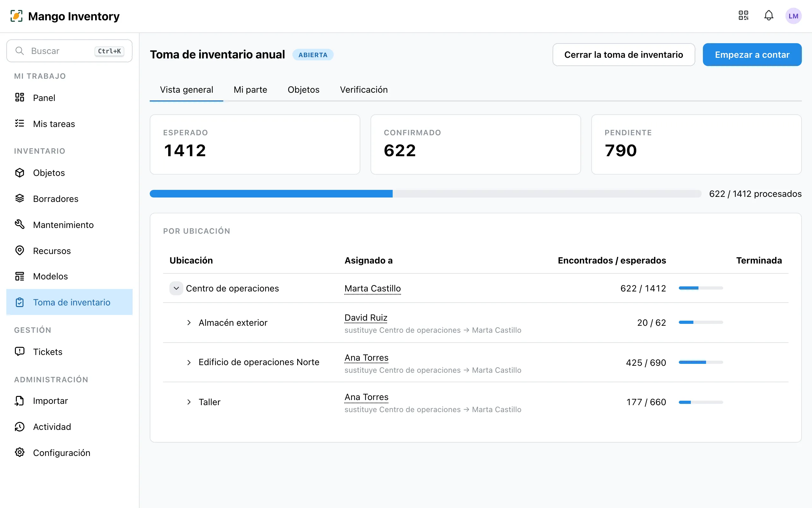812x508 pixels.
Task: Open Ana Torres link in Taller row
Action: click(x=366, y=397)
